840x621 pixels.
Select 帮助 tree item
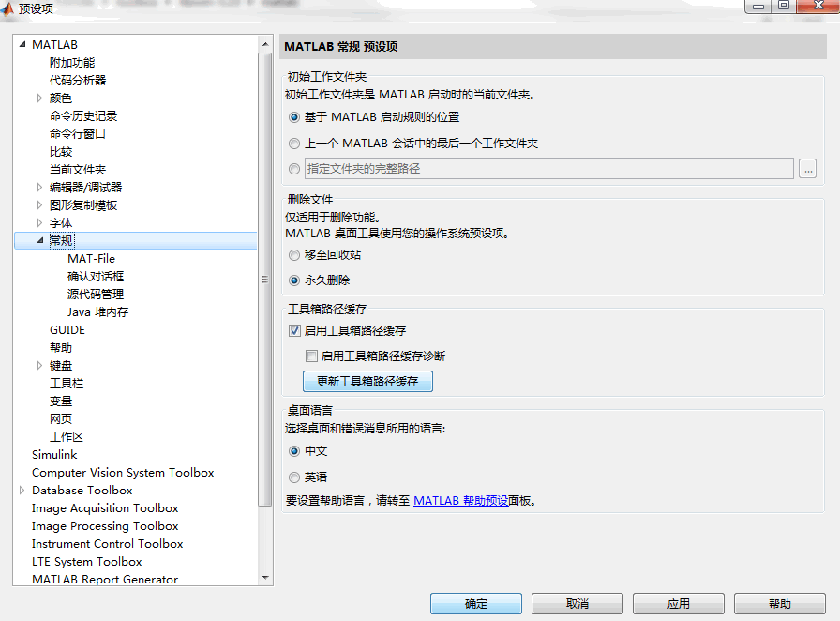(x=61, y=347)
